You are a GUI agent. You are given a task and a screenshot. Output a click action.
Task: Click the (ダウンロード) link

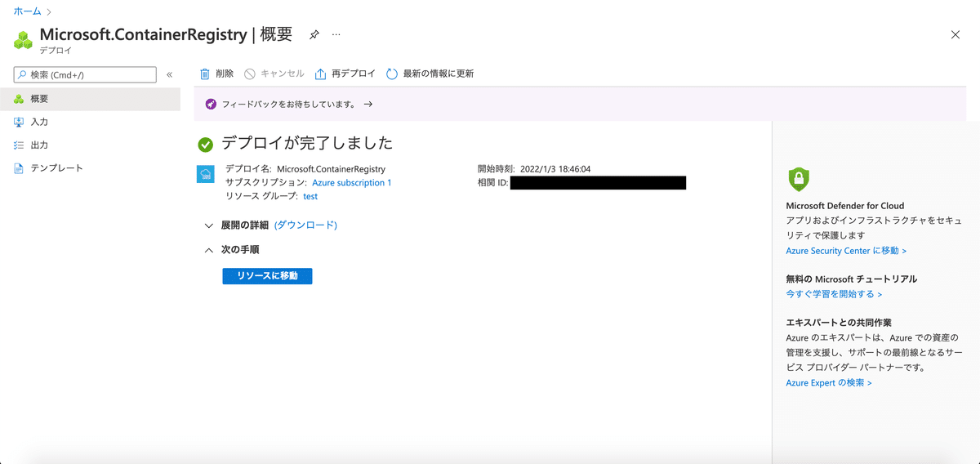tap(305, 225)
